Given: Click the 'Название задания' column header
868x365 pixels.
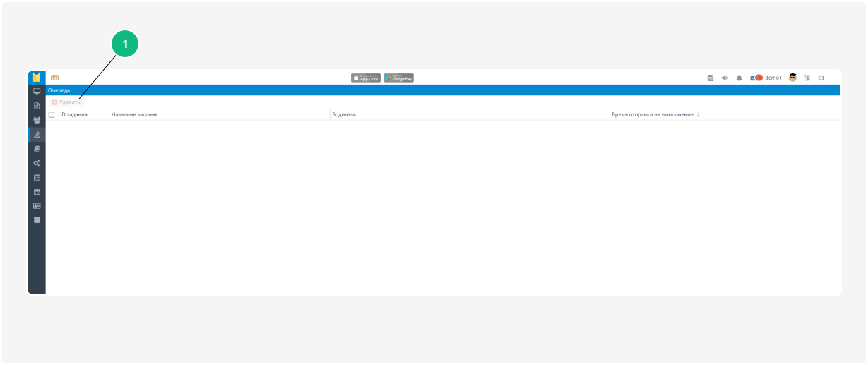Looking at the screenshot, I should point(135,114).
